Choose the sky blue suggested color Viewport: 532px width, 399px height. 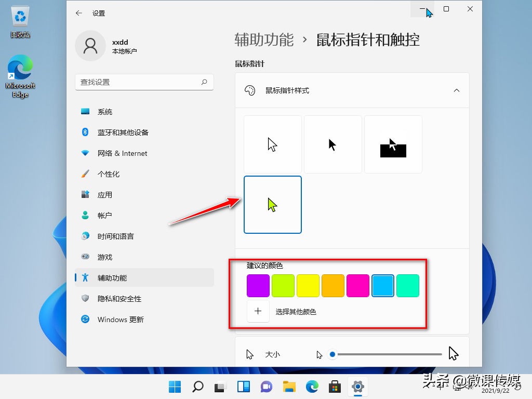[383, 286]
